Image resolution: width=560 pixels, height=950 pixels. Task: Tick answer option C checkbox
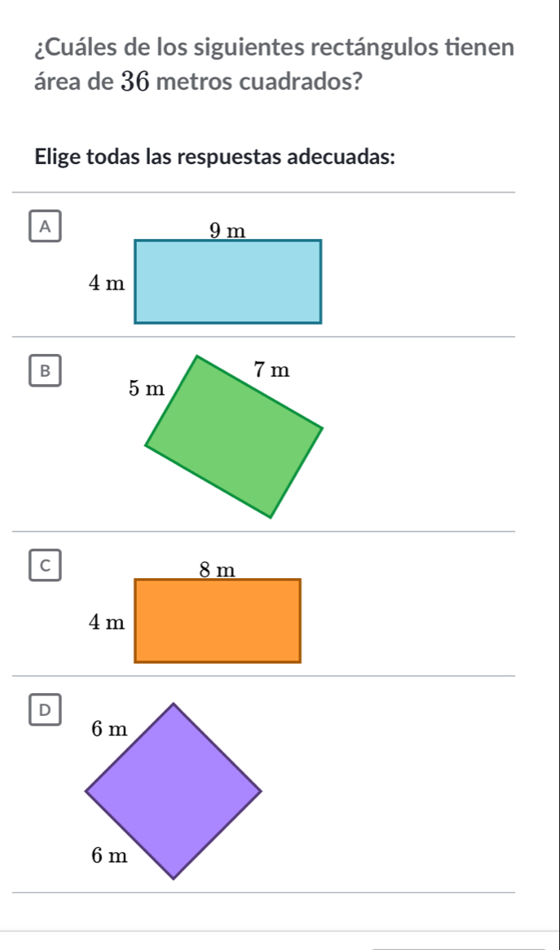click(x=45, y=565)
